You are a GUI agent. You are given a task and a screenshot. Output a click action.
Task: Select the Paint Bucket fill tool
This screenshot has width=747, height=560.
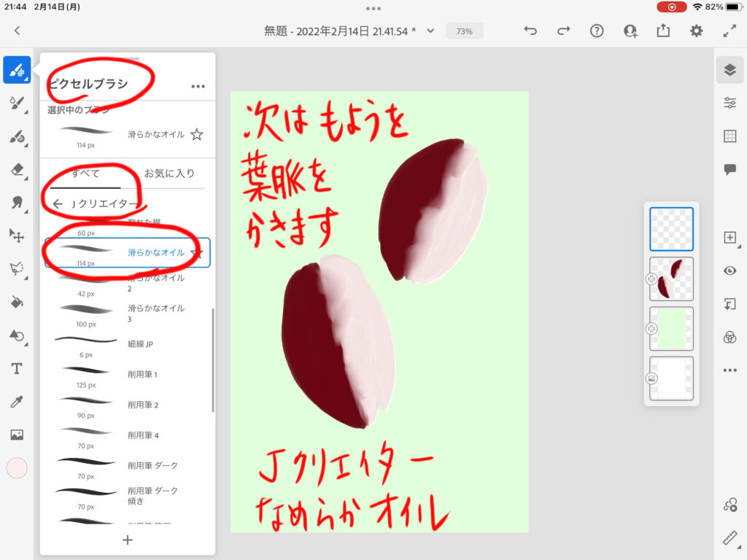(17, 302)
